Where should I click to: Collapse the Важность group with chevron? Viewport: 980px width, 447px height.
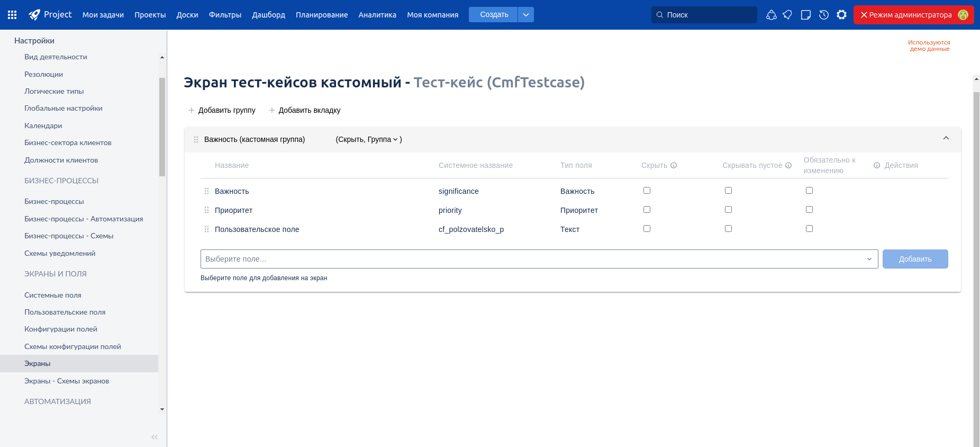[946, 138]
